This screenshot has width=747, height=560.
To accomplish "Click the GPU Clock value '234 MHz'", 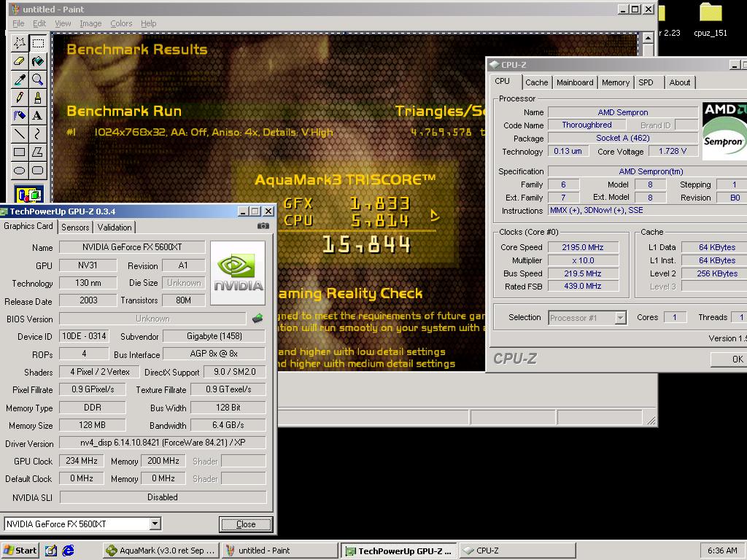I will [x=82, y=461].
